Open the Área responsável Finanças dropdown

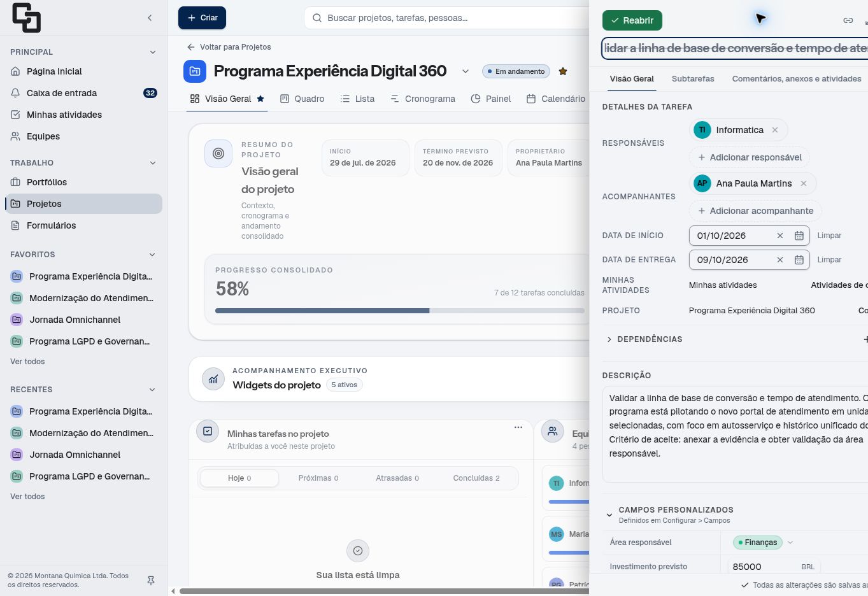tap(764, 543)
